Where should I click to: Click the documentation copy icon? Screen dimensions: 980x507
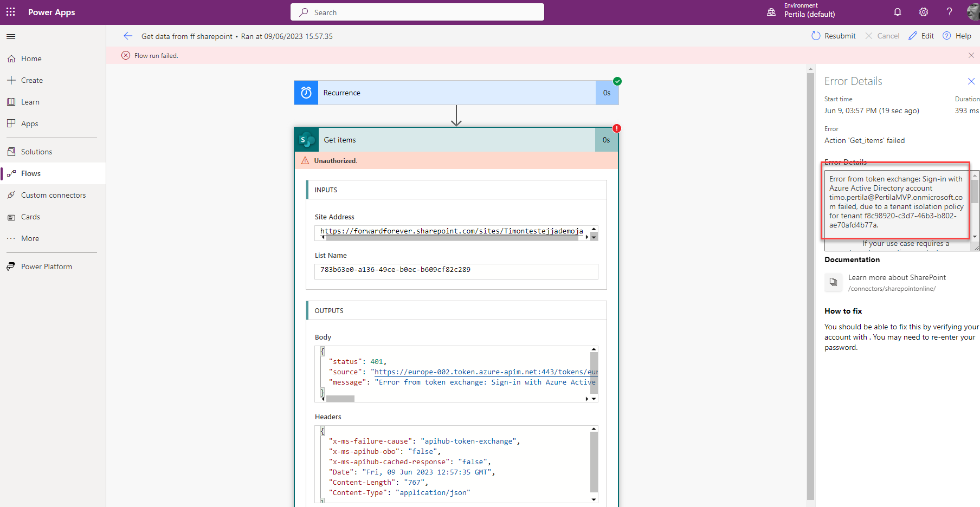point(834,282)
